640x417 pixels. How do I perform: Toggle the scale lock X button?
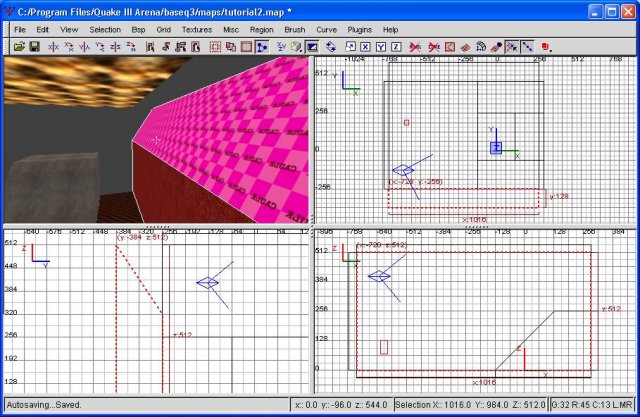pyautogui.click(x=365, y=47)
